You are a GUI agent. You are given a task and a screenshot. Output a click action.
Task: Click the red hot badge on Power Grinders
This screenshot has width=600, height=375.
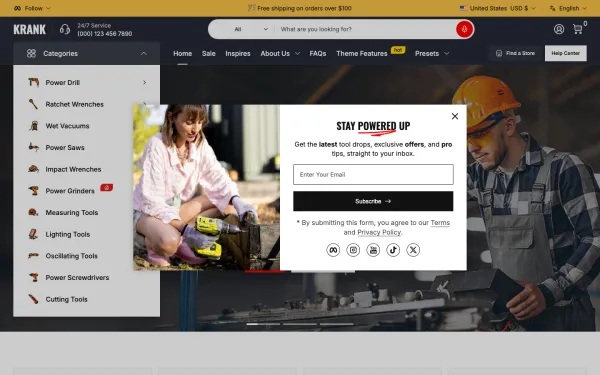click(106, 188)
